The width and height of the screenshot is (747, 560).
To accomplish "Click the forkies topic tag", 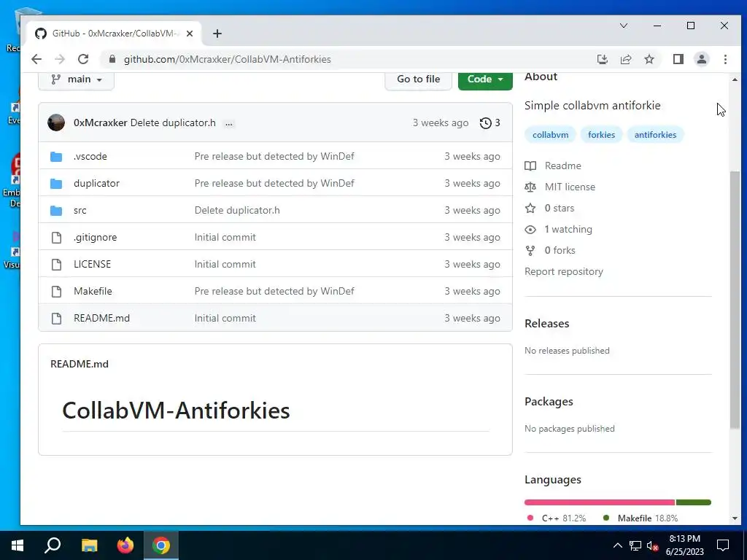I will click(601, 135).
